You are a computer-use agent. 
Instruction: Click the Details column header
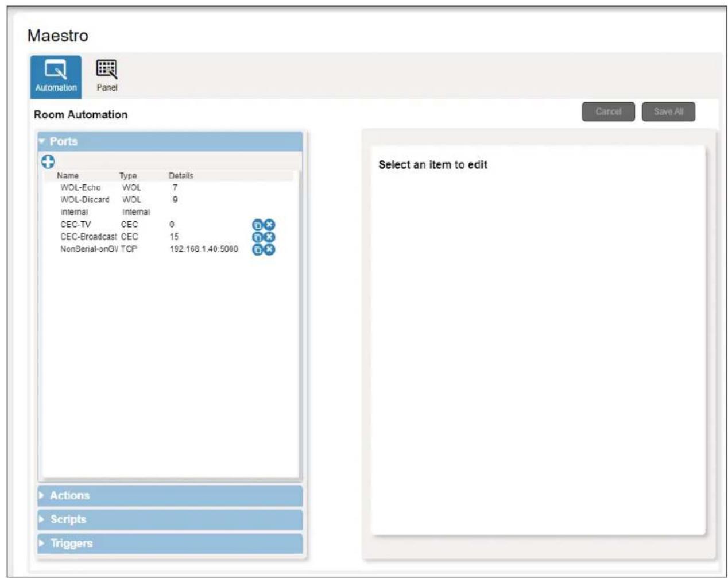click(x=181, y=176)
